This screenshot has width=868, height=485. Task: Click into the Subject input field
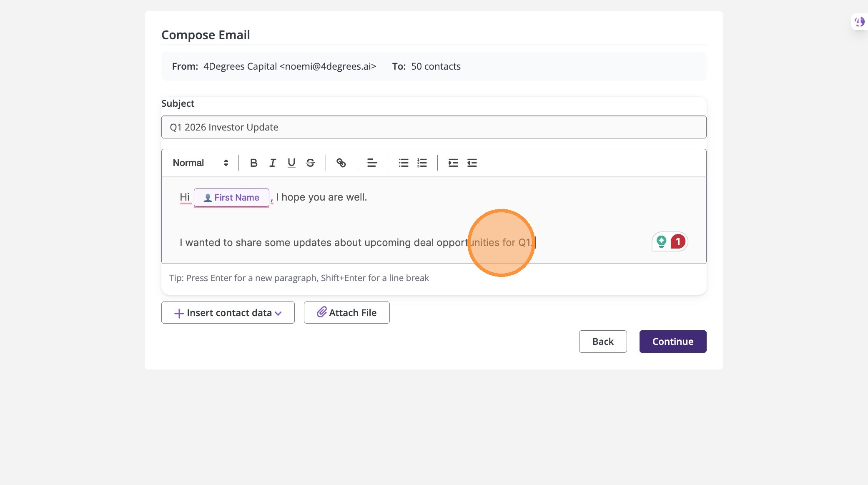coord(434,127)
